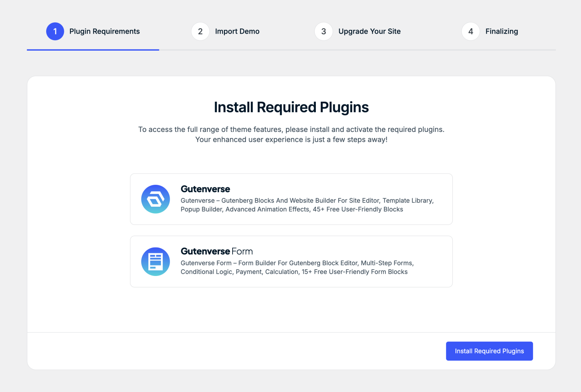Click the blue wizard progress bar
Viewport: 581px width, 392px height.
coord(93,49)
